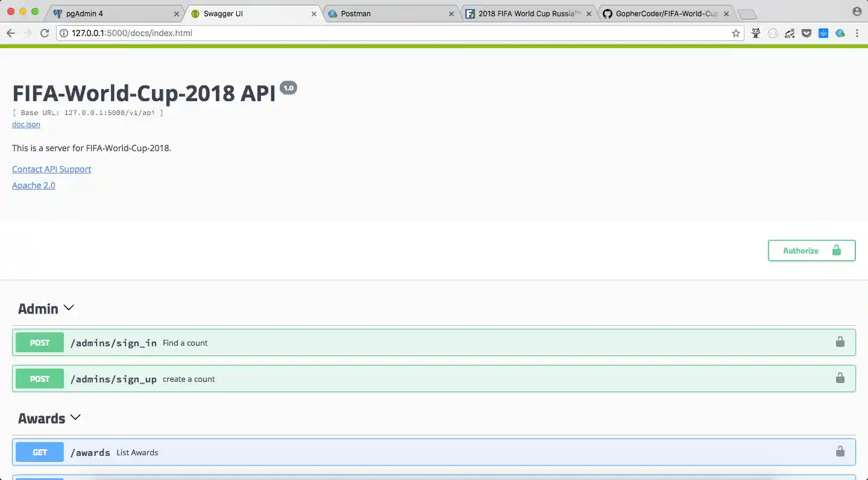Click the lock icon inside the Authorize button
The image size is (868, 480).
click(x=837, y=250)
